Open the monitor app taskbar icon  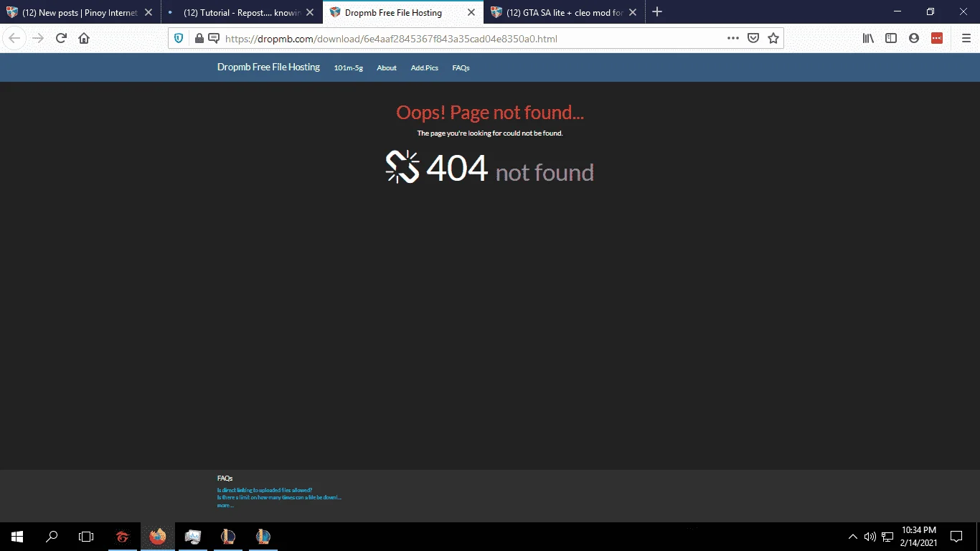coord(192,537)
